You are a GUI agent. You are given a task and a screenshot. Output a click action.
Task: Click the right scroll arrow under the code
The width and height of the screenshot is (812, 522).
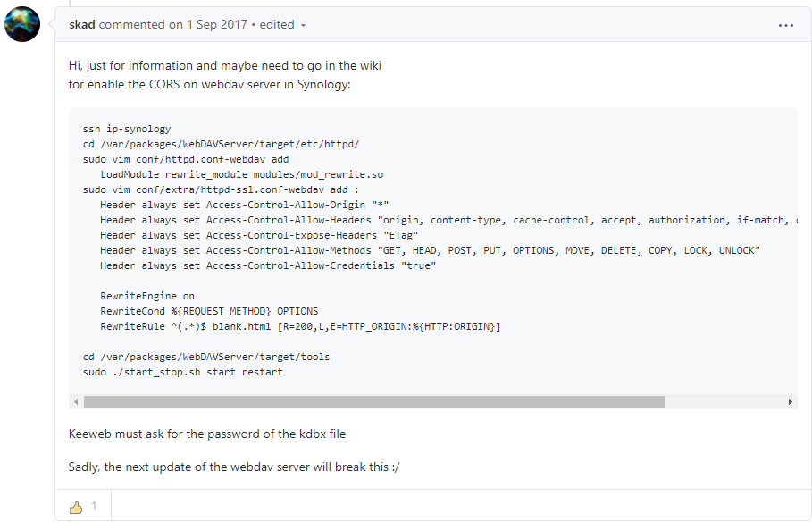(791, 402)
